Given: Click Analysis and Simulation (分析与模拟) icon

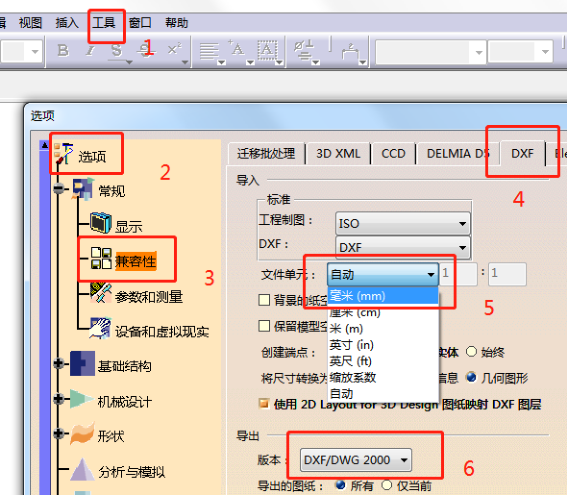Looking at the screenshot, I should coord(82,470).
